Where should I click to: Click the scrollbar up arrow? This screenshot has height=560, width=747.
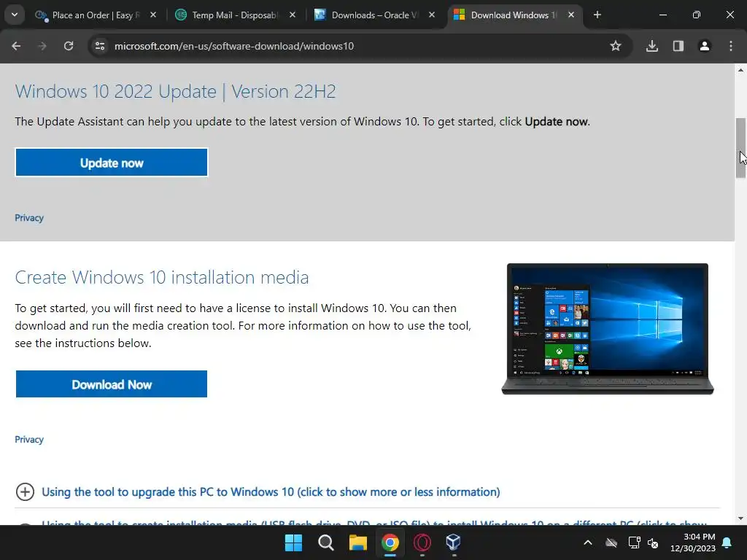pyautogui.click(x=740, y=70)
